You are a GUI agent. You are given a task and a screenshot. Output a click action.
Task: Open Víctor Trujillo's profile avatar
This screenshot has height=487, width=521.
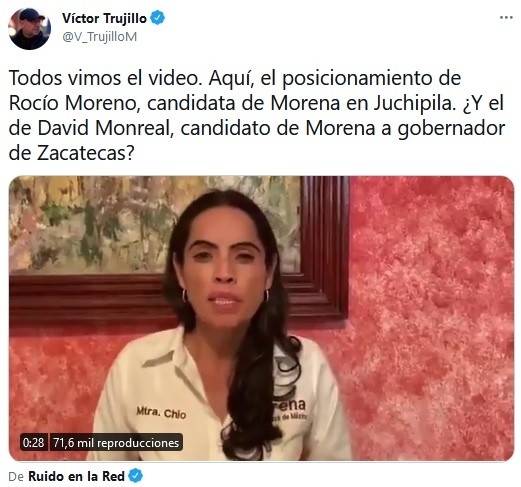29,29
